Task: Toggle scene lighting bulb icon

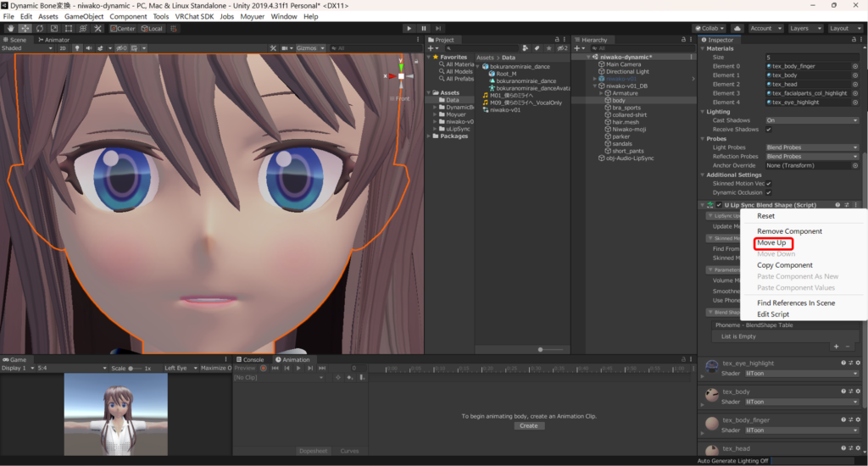Action: (76, 48)
